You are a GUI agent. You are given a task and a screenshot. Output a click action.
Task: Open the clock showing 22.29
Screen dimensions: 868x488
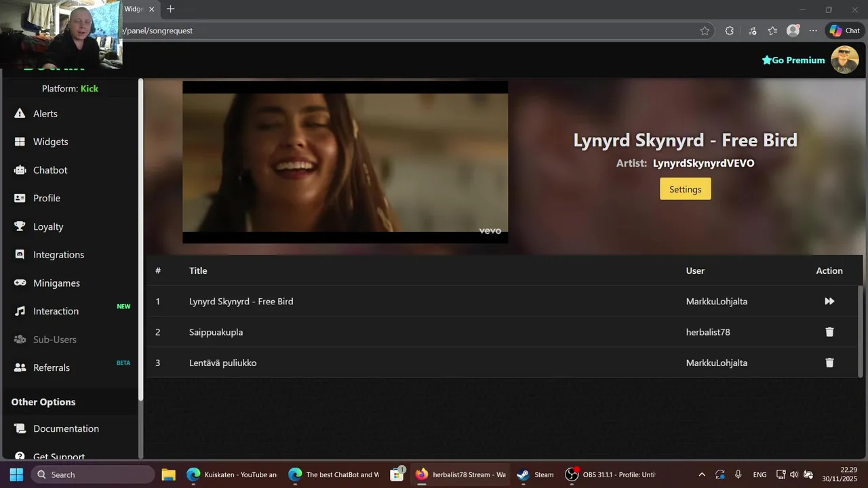click(841, 474)
